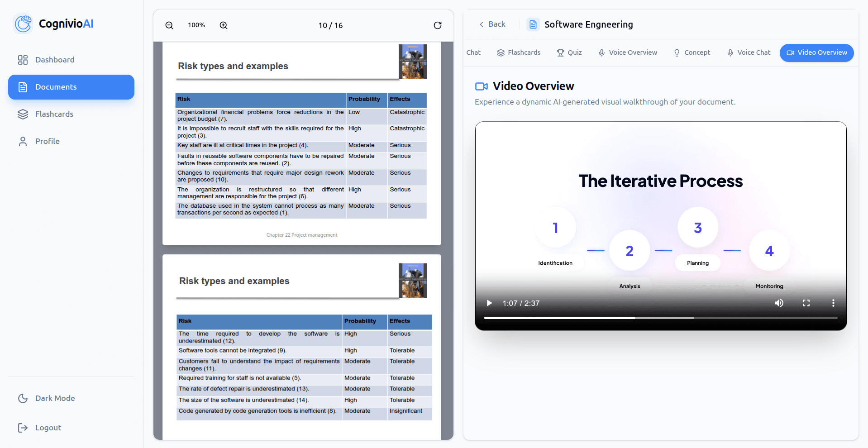This screenshot has height=448, width=868.
Task: Click the Voice Overview tab
Action: [x=628, y=52]
